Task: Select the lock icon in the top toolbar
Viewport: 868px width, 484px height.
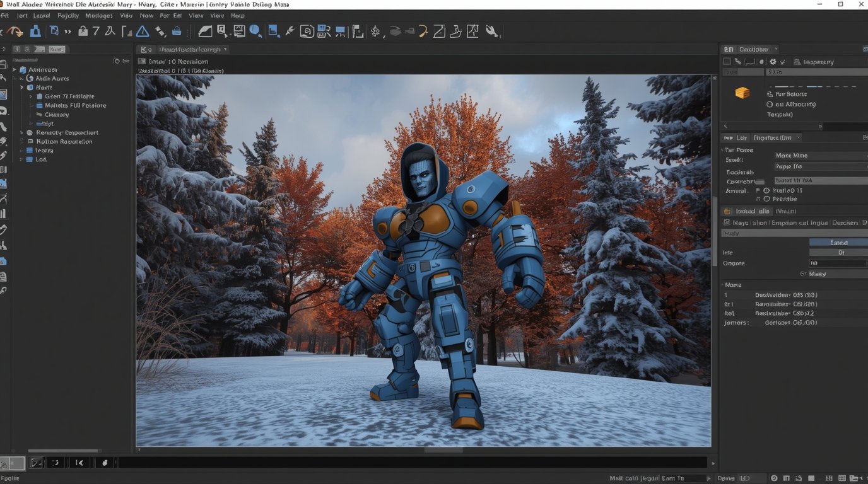Action: [83, 30]
